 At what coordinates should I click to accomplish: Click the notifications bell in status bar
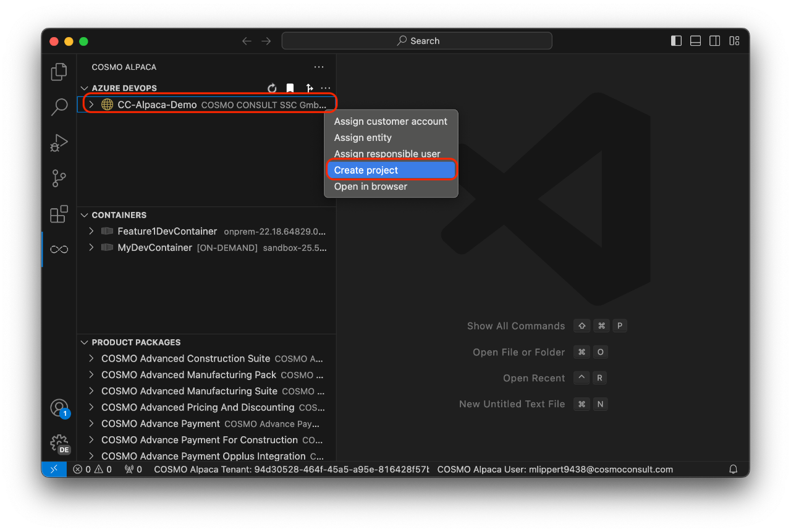click(733, 469)
